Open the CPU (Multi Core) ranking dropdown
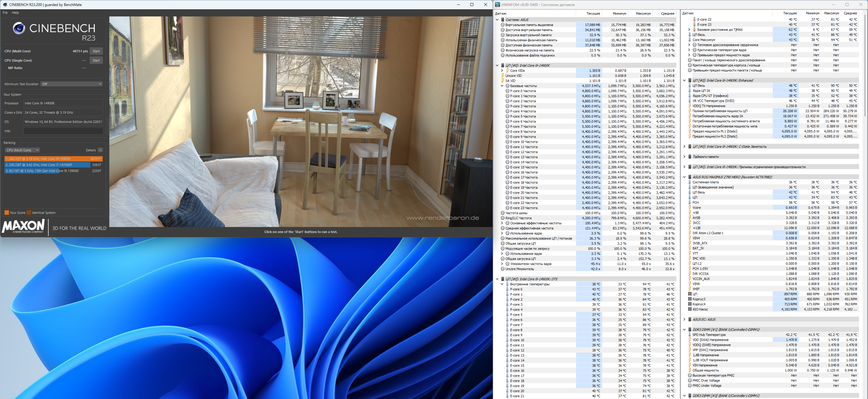 click(x=22, y=150)
